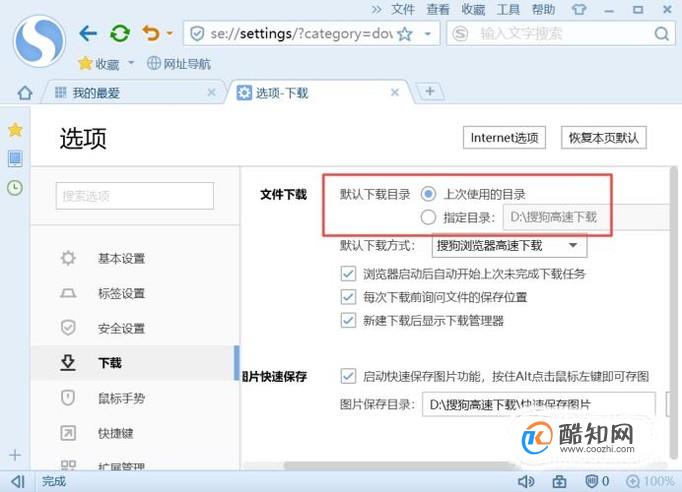Click the Internet选项 button
The height and width of the screenshot is (492, 682).
point(504,137)
